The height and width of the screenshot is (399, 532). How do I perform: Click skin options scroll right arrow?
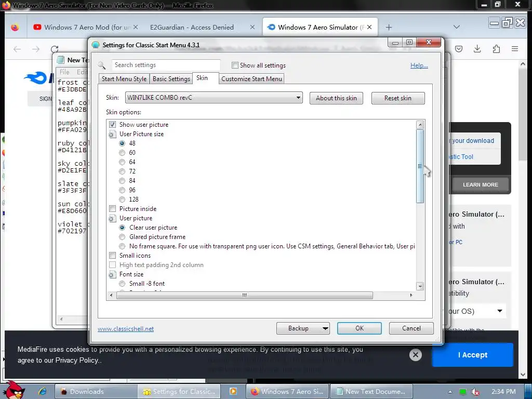411,296
